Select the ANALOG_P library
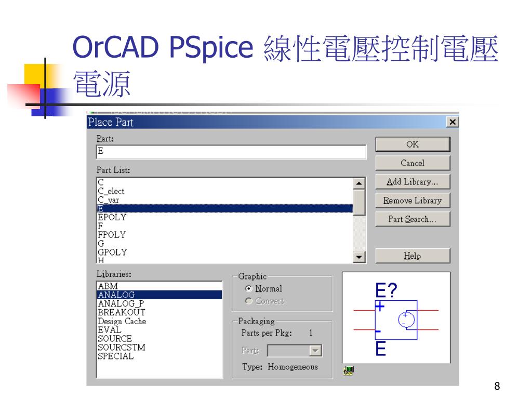This screenshot has height=399, width=532. pos(159,303)
